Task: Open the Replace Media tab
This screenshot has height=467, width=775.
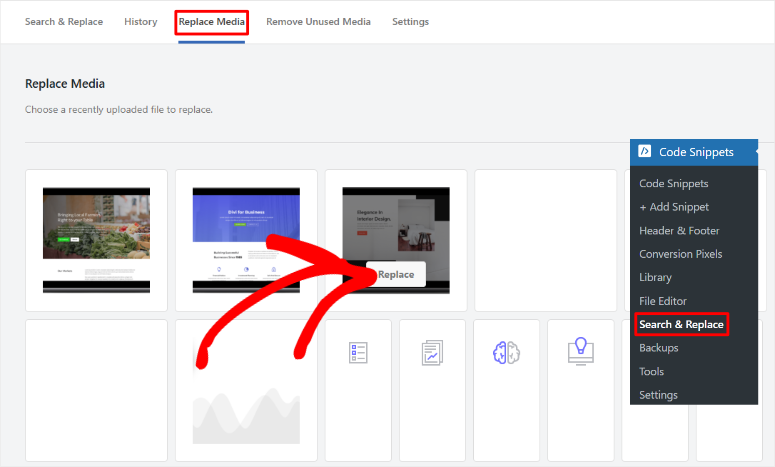Action: coord(212,22)
